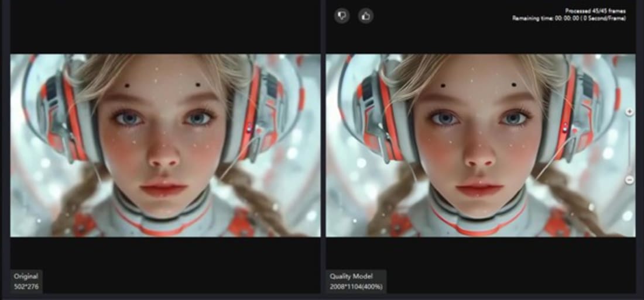The image size is (644, 300).
Task: Click the left headphone cup in Original preview
Action: [x=56, y=111]
